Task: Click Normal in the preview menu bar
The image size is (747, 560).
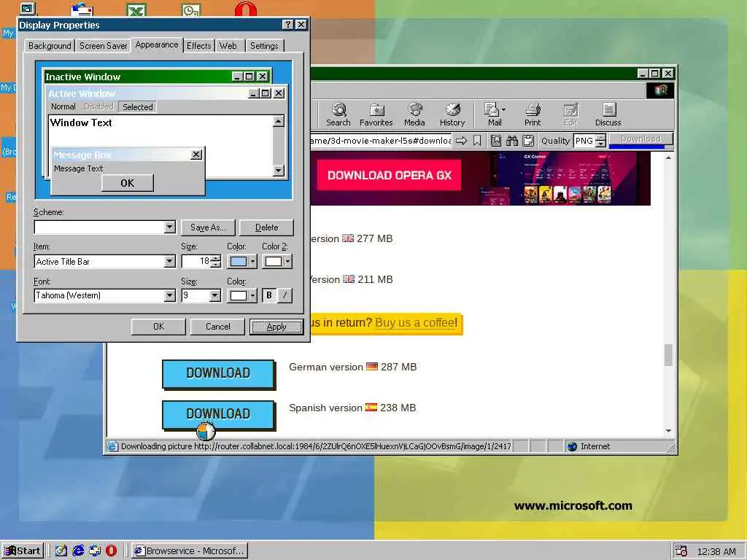Action: [x=63, y=106]
